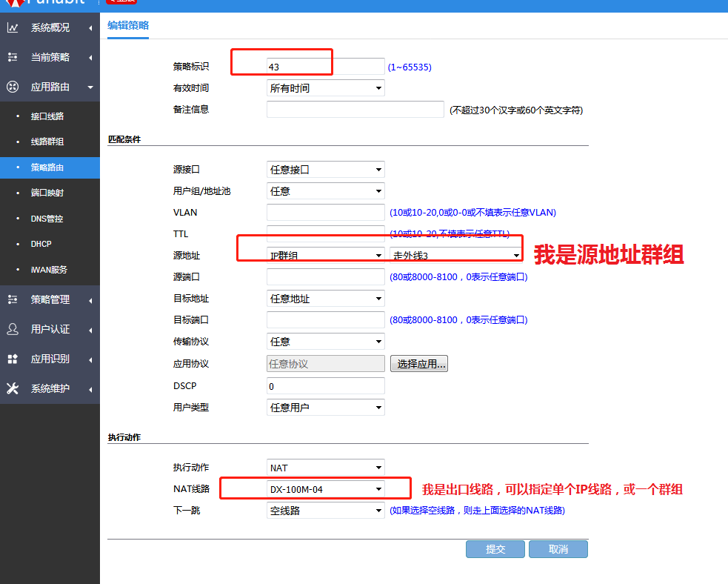Click the 当前策略 sidebar icon

pos(13,57)
